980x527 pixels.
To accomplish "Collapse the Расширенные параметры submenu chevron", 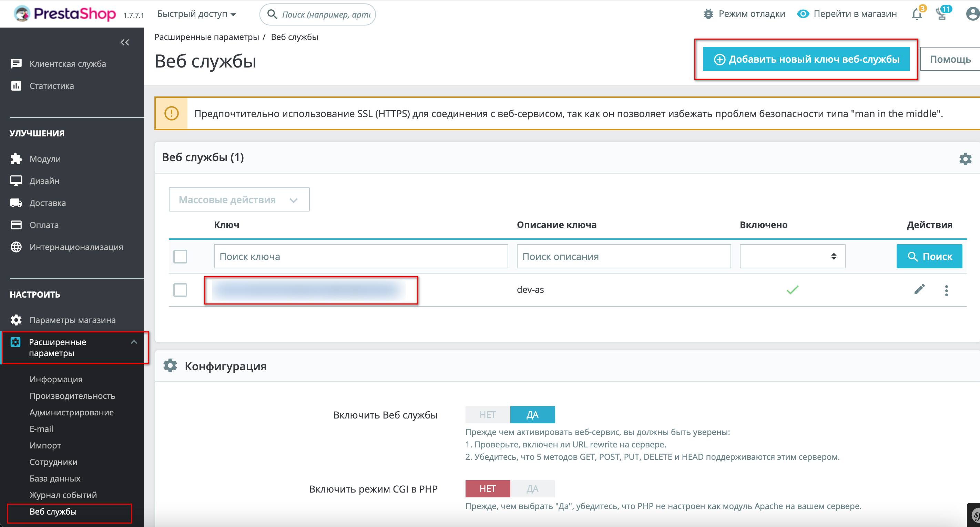I will [x=134, y=342].
